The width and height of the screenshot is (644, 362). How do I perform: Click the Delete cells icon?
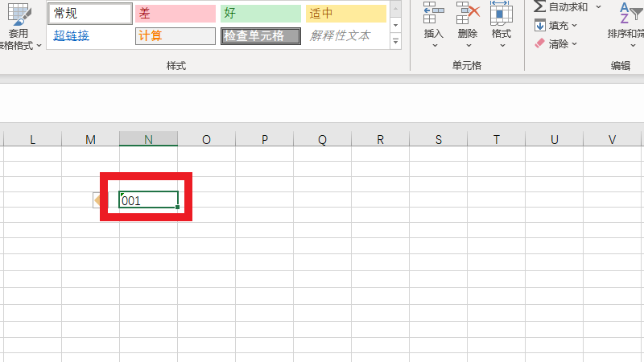[467, 14]
